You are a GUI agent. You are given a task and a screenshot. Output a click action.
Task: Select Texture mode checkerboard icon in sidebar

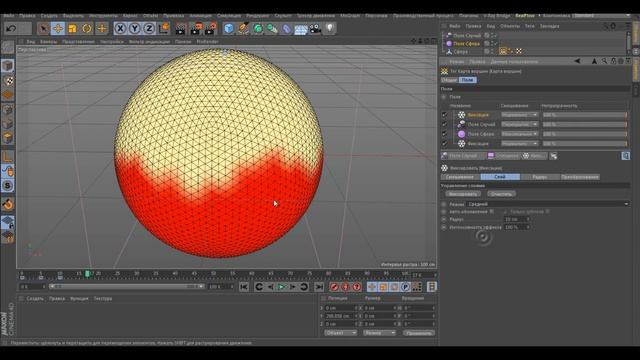(8, 80)
